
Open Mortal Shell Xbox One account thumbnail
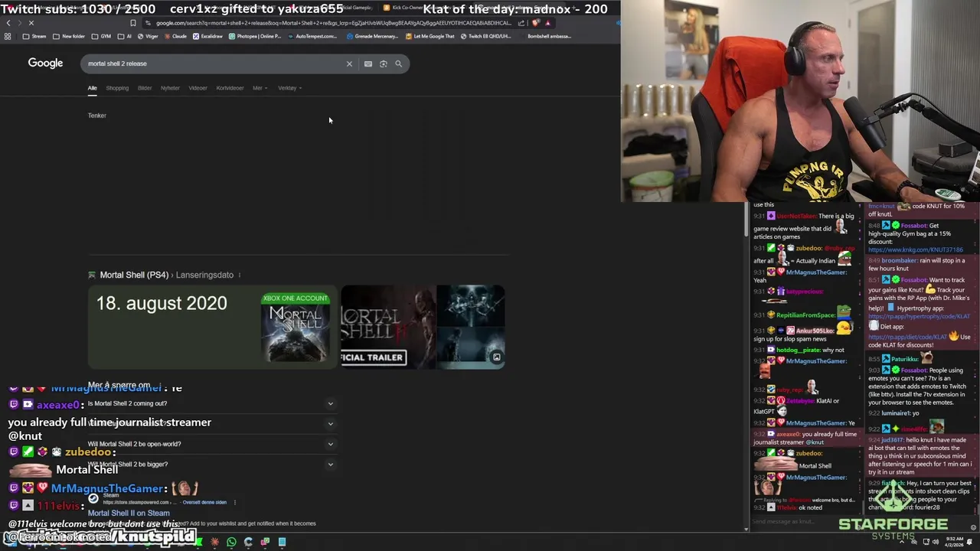(296, 328)
